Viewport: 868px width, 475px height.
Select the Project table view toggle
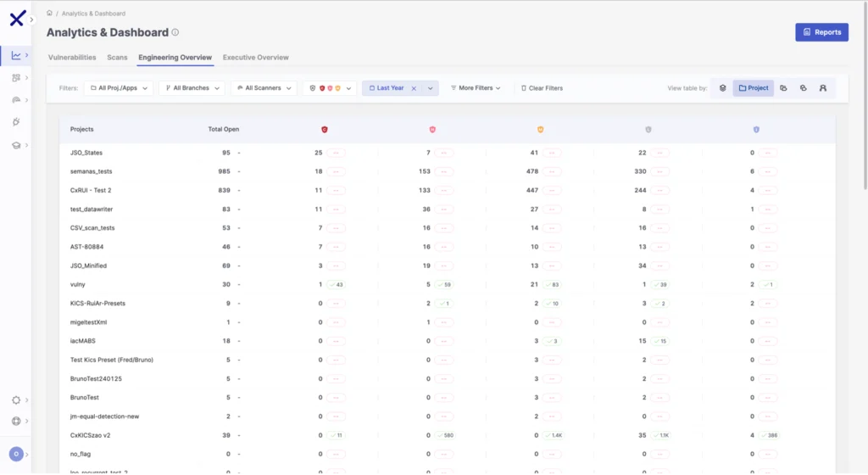(x=754, y=88)
